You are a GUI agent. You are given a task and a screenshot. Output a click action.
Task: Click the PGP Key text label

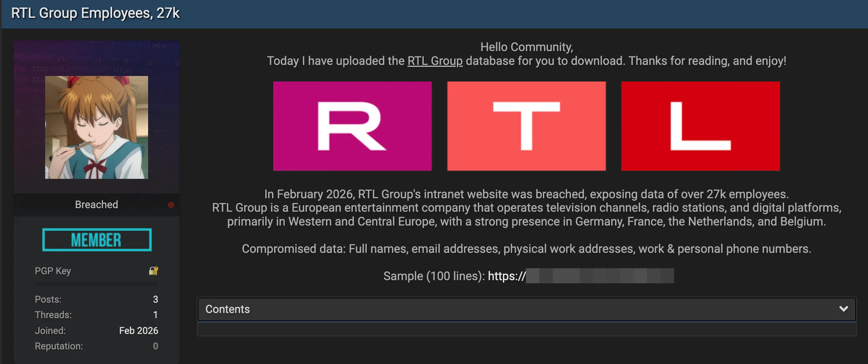click(x=53, y=271)
